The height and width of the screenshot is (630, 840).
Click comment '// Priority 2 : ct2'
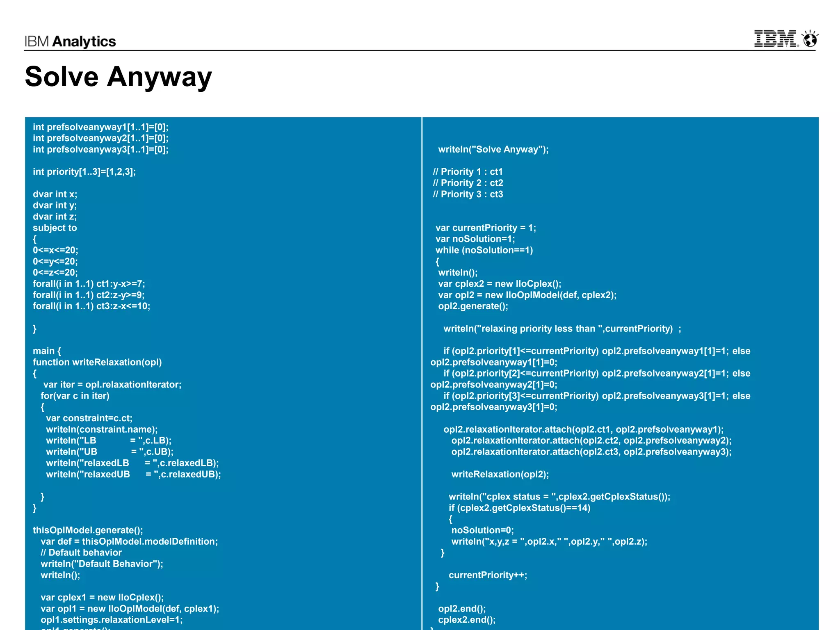tap(468, 183)
